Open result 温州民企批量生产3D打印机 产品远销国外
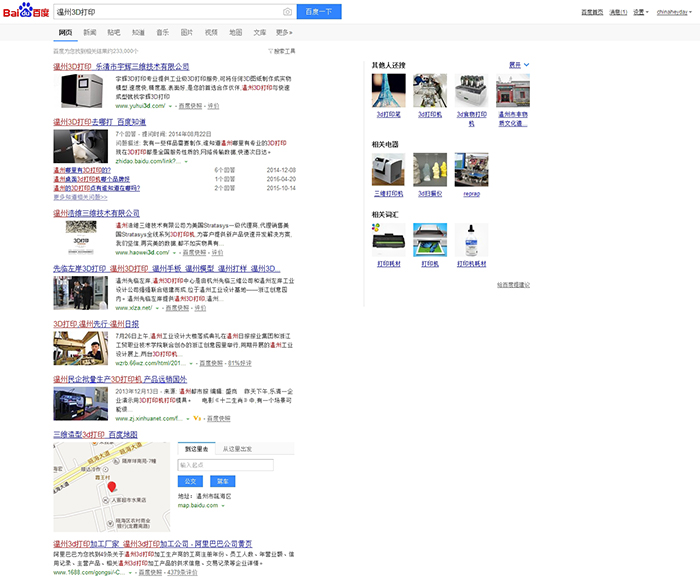This screenshot has width=700, height=578. point(120,379)
